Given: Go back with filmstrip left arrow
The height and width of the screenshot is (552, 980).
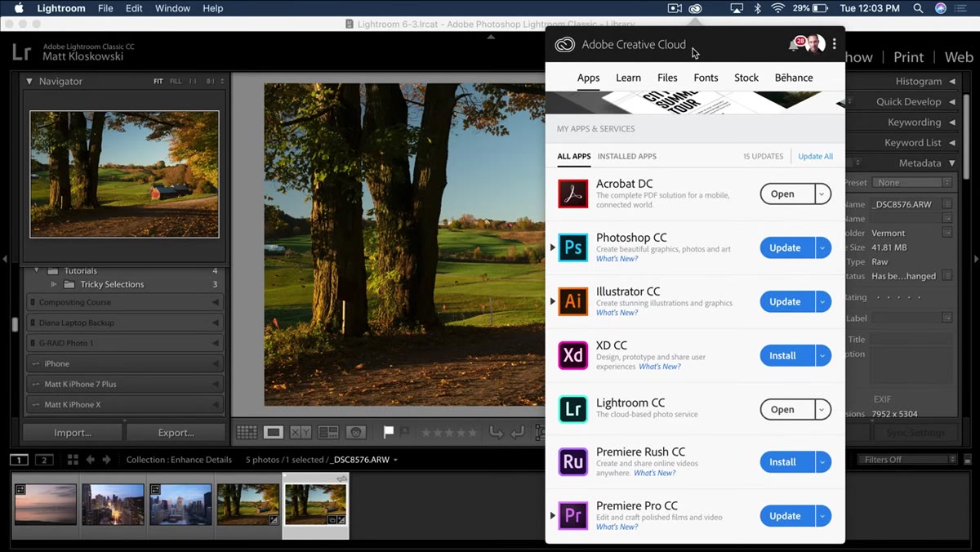Looking at the screenshot, I should 91,460.
